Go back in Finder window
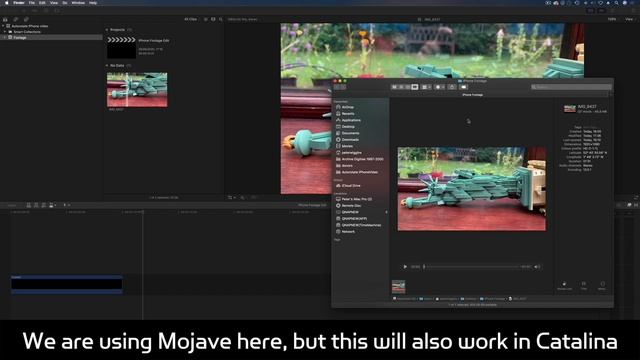This screenshot has width=640, height=360. (337, 87)
